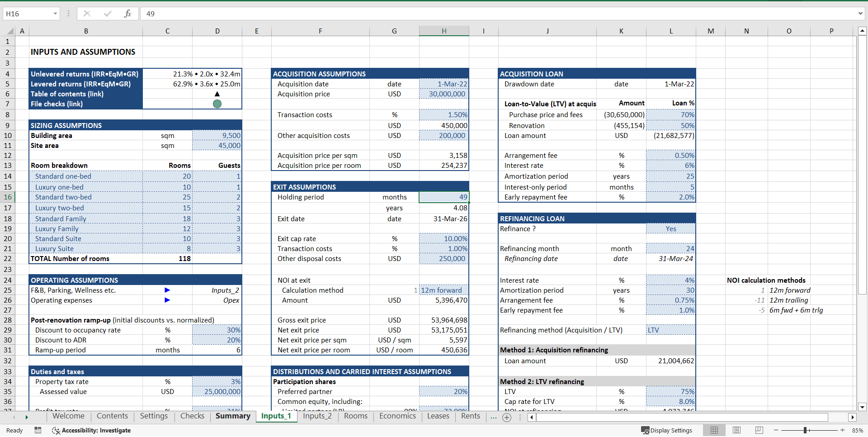The height and width of the screenshot is (437, 868).
Task: Click the blue arrow next to F&B, Parking, Wellness
Action: coord(167,290)
